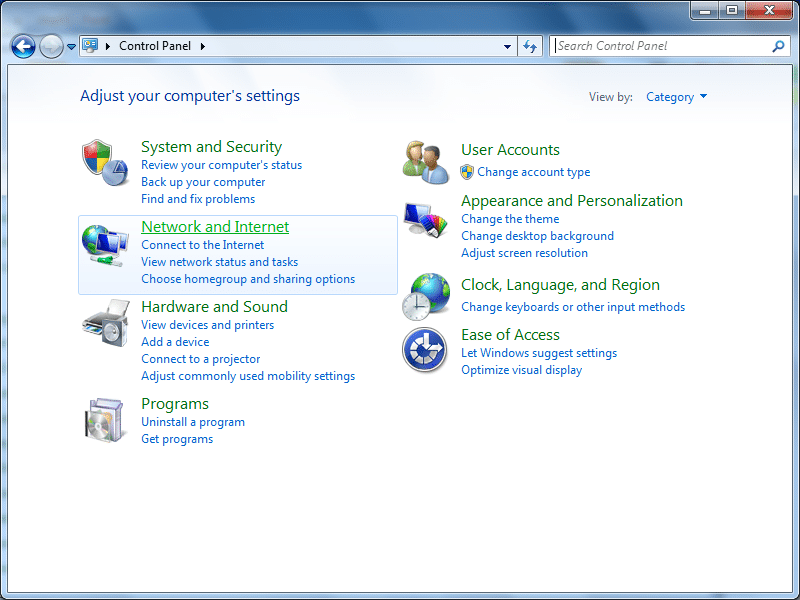The height and width of the screenshot is (600, 800).
Task: Minimize the Control Panel window
Action: pos(706,10)
